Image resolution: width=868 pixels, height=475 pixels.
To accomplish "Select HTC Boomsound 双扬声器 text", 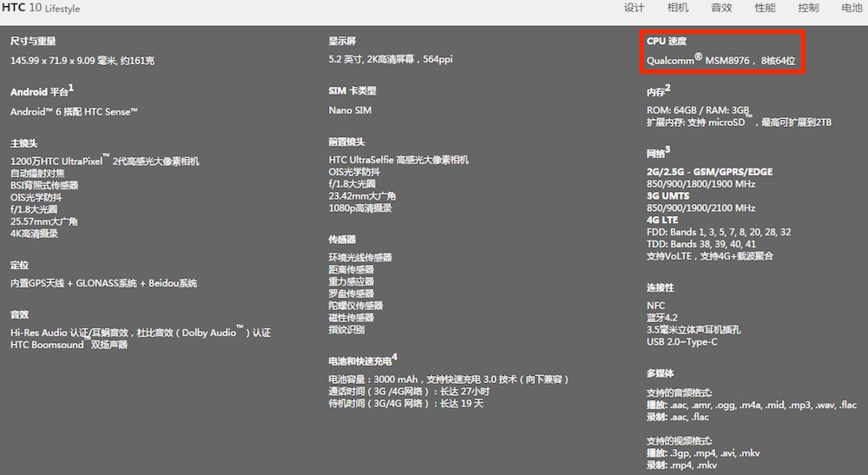I will [x=69, y=345].
